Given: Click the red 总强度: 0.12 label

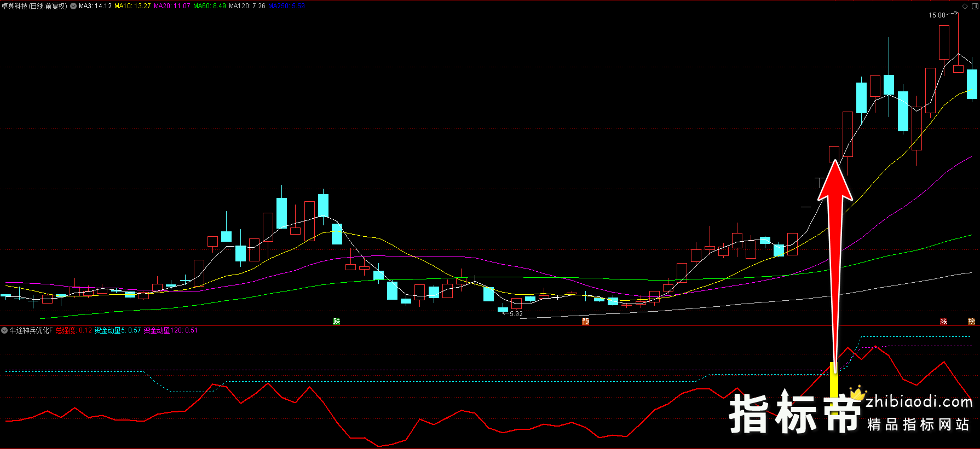Looking at the screenshot, I should pyautogui.click(x=74, y=330).
